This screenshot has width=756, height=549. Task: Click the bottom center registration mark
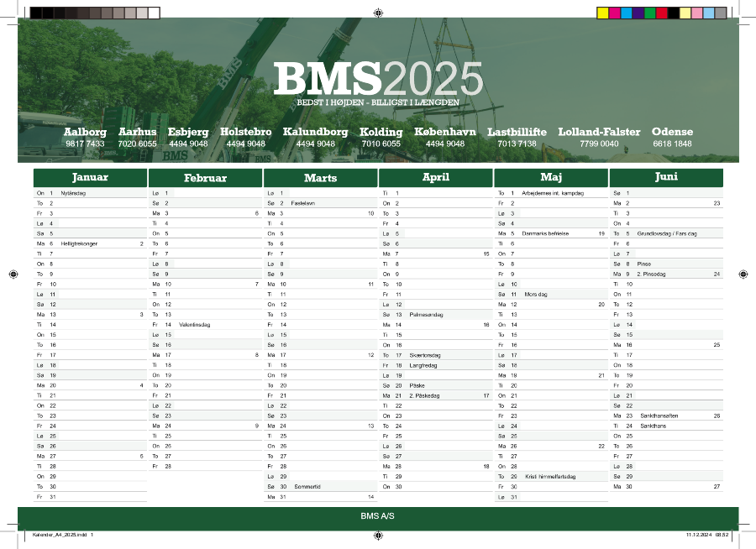pos(378,536)
